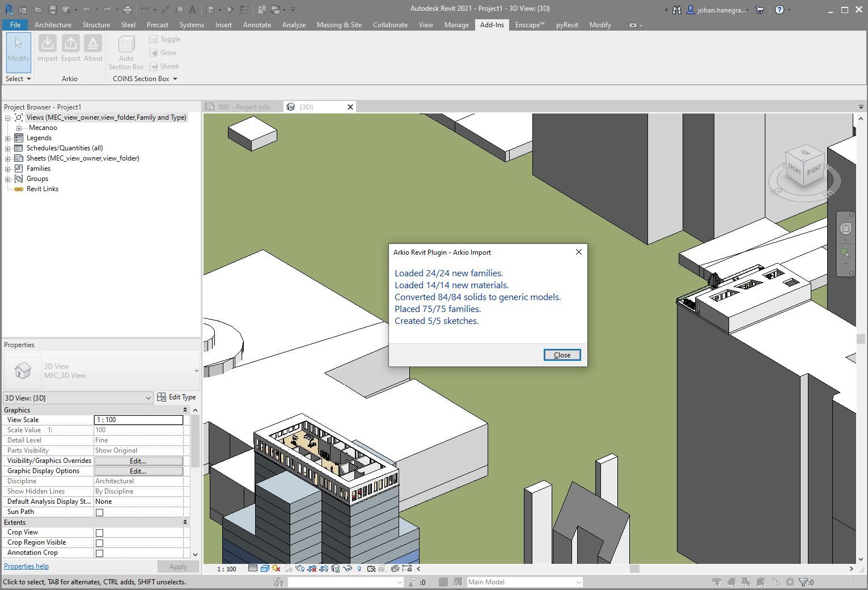
Task: Click the Reveal Hidden Elements lightbulb icon
Action: (x=359, y=568)
